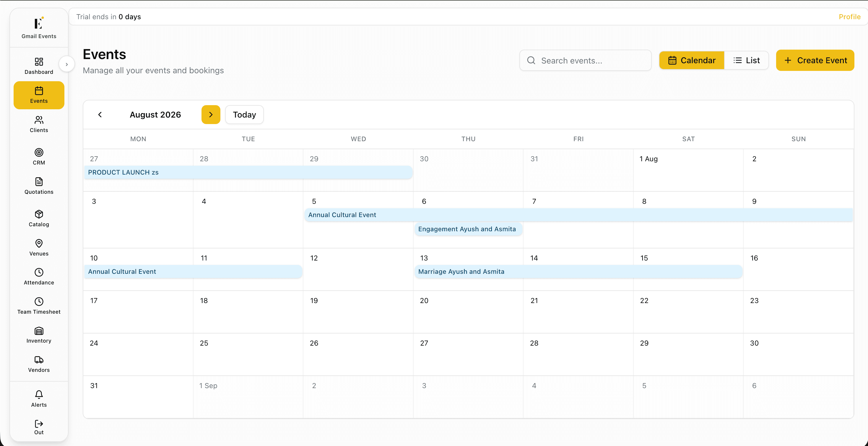868x446 pixels.
Task: Switch to Calendar view
Action: coord(691,60)
